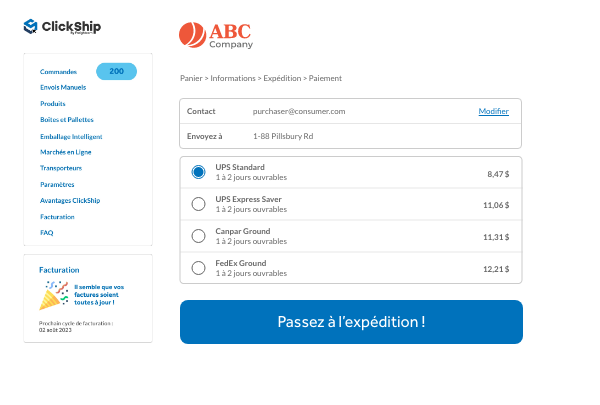Image resolution: width=600 pixels, height=405 pixels.
Task: Open Paramètres from the sidebar
Action: pyautogui.click(x=57, y=185)
